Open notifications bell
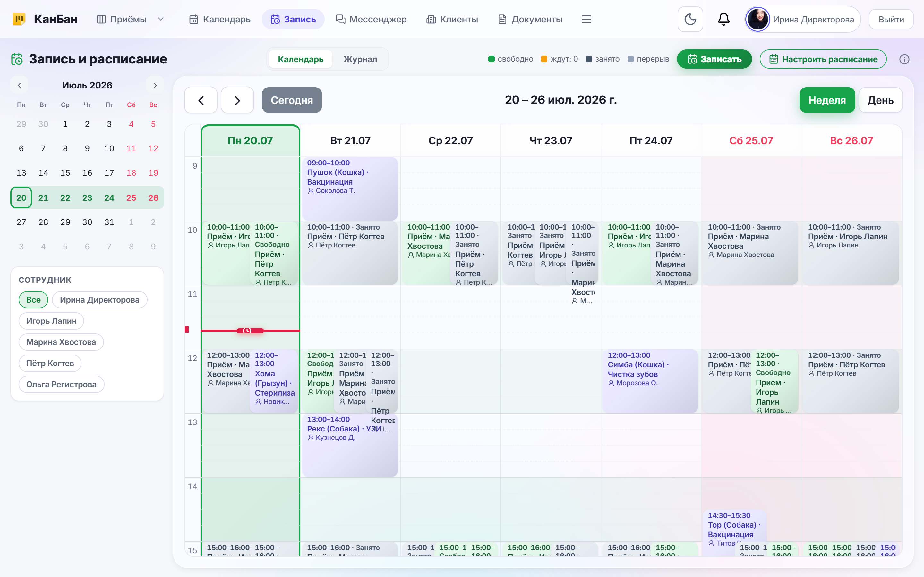 [723, 19]
